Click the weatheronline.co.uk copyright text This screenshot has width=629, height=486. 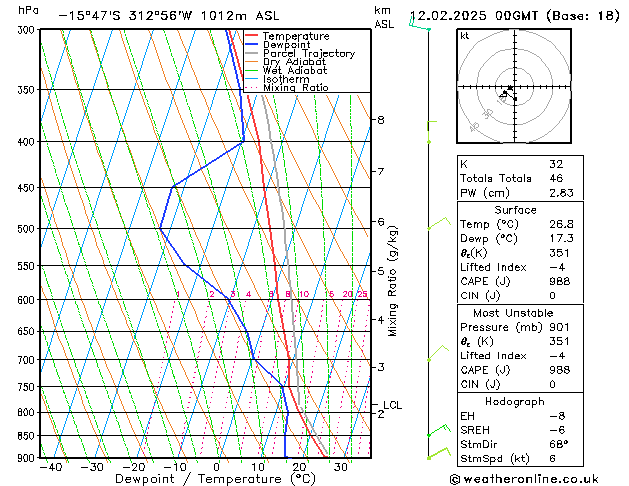coord(537,477)
